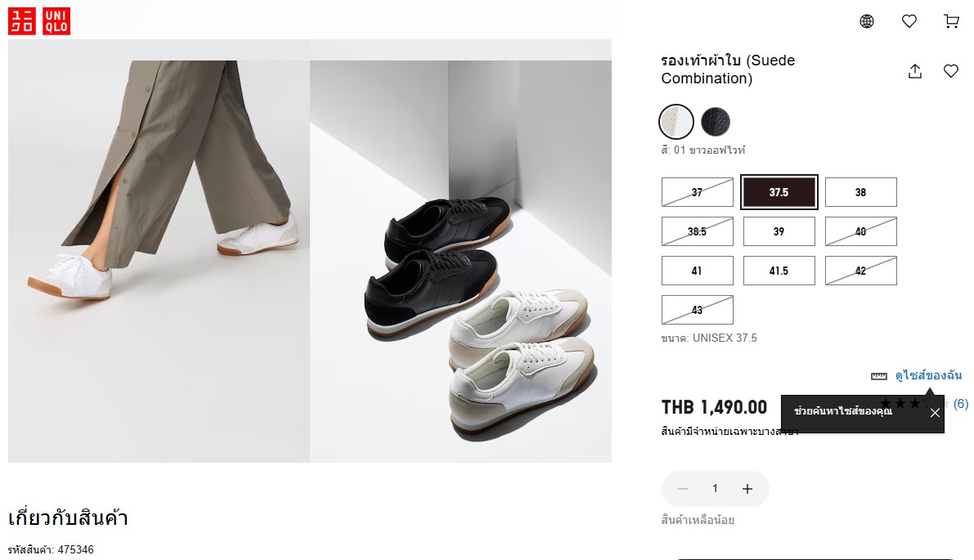Select the off-white color swatch
This screenshot has width=974, height=560.
tap(676, 122)
